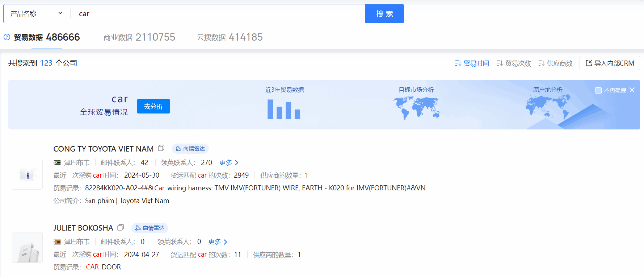Check the 不再提醒 checkbox
This screenshot has width=644, height=277.
pos(598,90)
